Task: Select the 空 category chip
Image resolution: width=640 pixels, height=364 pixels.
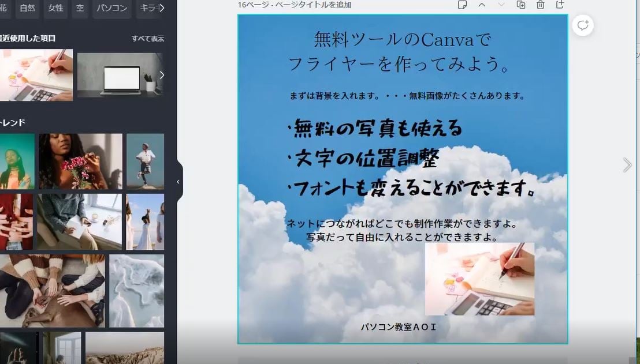Action: tap(79, 8)
